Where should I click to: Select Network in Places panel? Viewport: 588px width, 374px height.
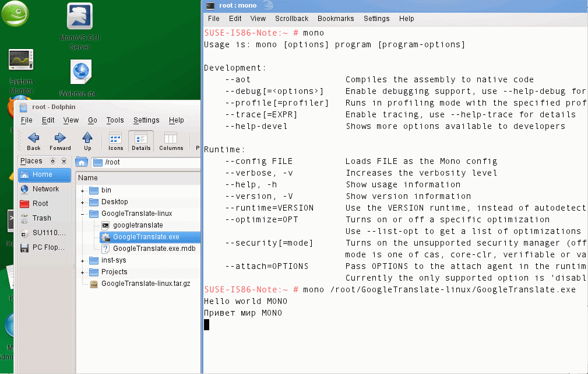(45, 189)
